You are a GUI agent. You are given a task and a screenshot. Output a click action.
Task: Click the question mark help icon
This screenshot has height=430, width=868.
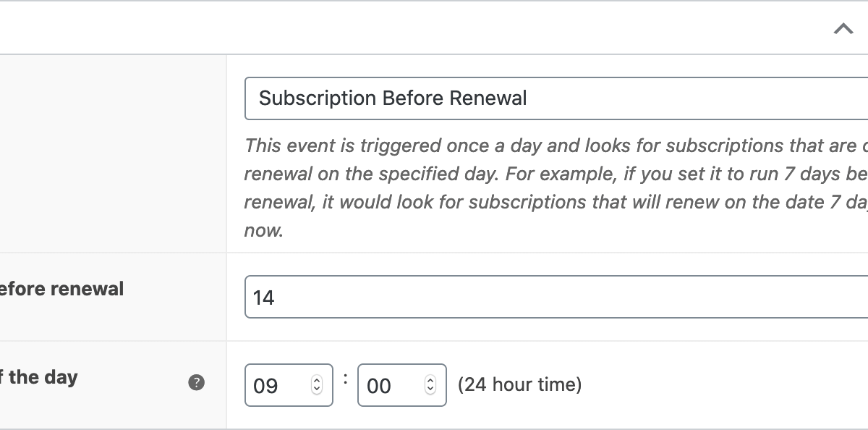(196, 383)
